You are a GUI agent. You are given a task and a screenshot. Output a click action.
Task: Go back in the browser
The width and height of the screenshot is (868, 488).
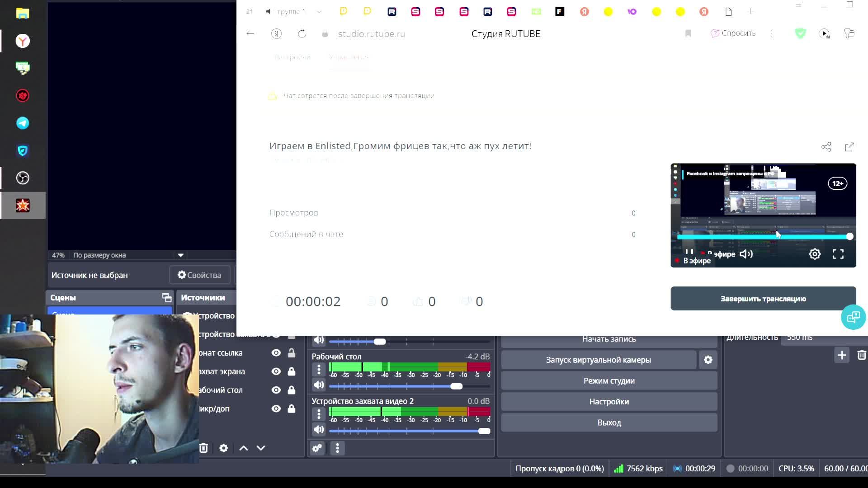pos(250,33)
